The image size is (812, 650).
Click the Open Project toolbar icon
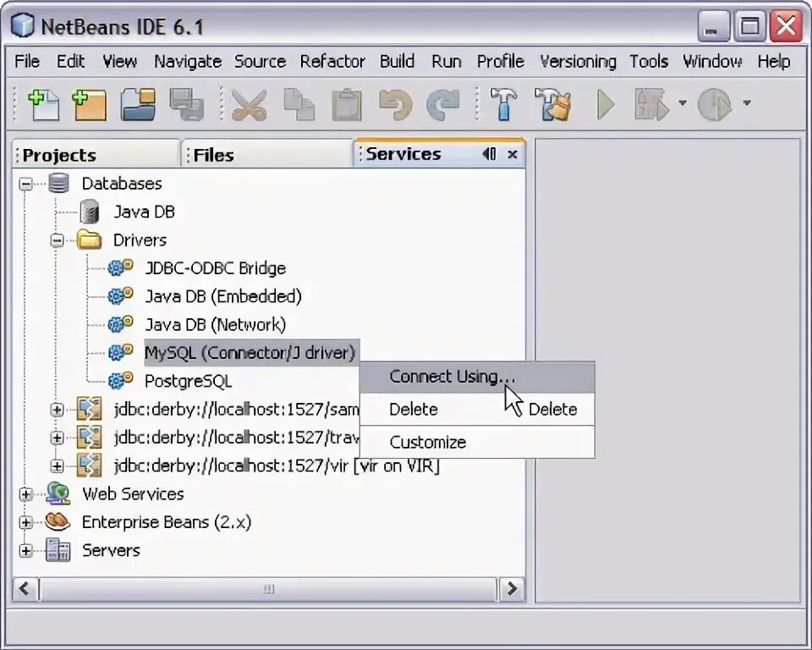click(x=138, y=104)
